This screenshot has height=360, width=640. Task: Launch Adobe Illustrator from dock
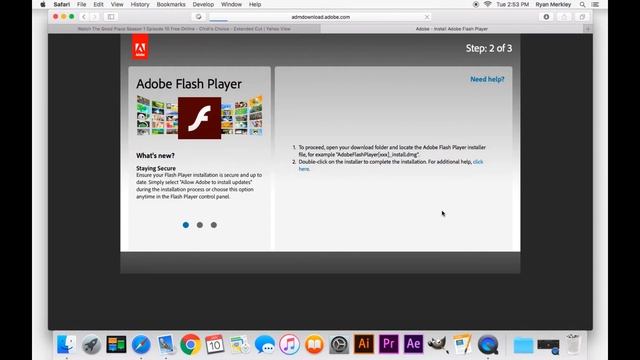point(364,344)
